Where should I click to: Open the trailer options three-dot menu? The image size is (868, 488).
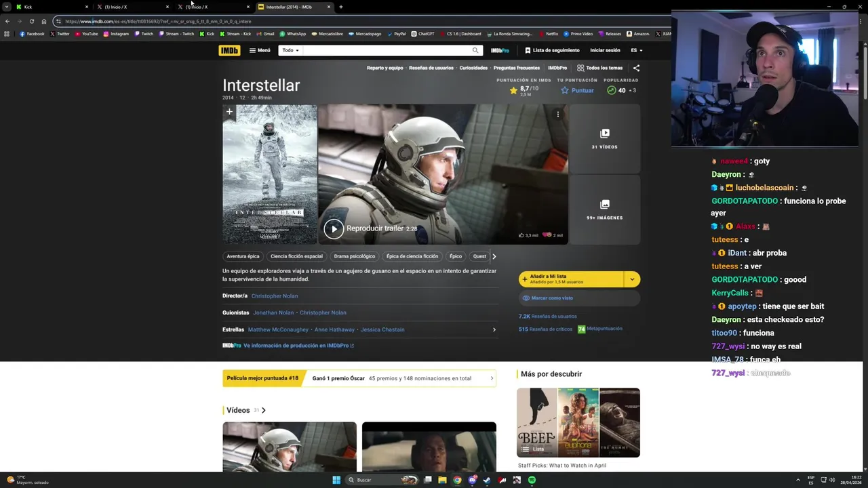[x=558, y=114]
